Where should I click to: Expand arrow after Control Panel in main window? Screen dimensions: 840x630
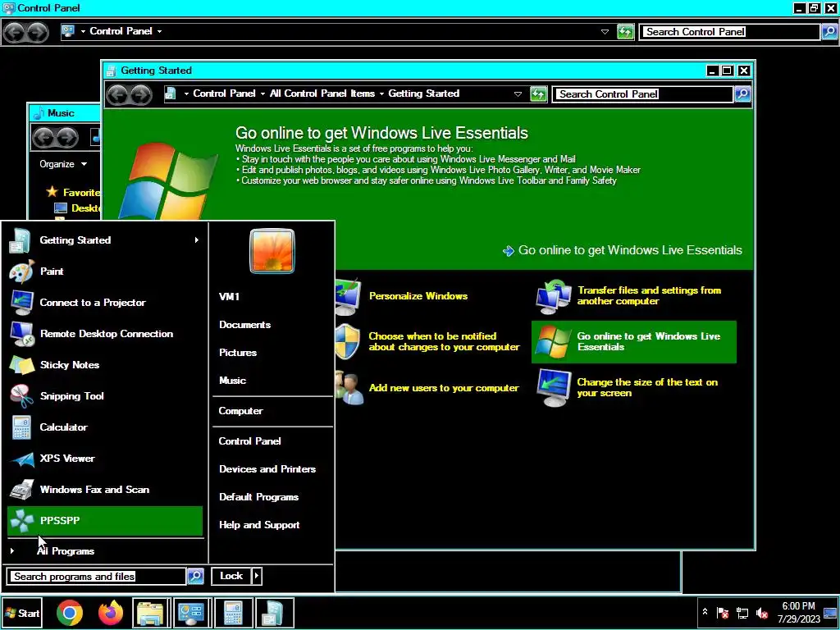point(159,31)
